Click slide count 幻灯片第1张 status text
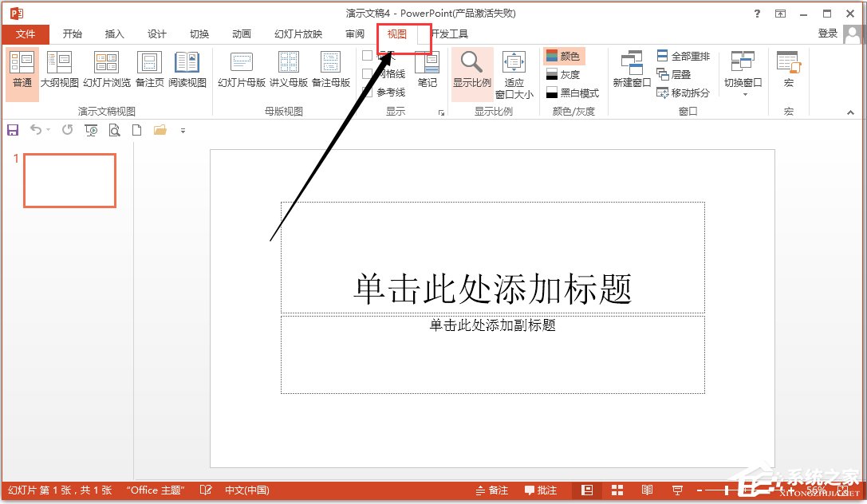This screenshot has height=504, width=867. coord(60,490)
